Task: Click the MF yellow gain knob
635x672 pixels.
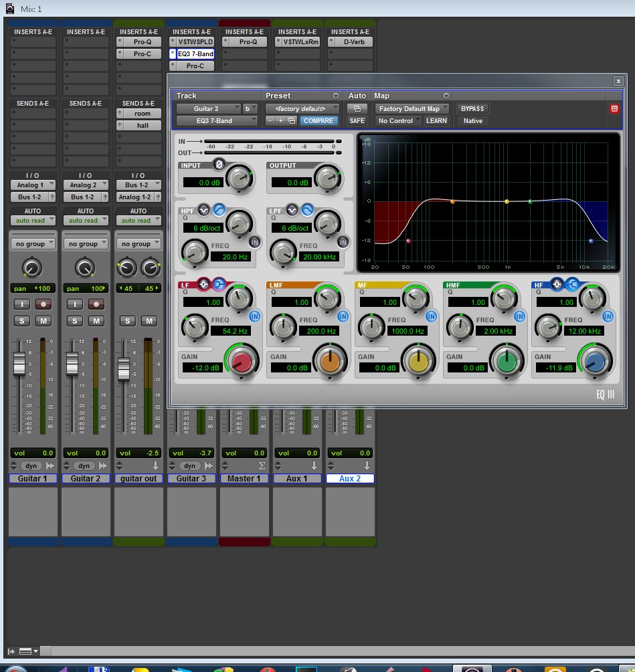Action: [x=418, y=362]
